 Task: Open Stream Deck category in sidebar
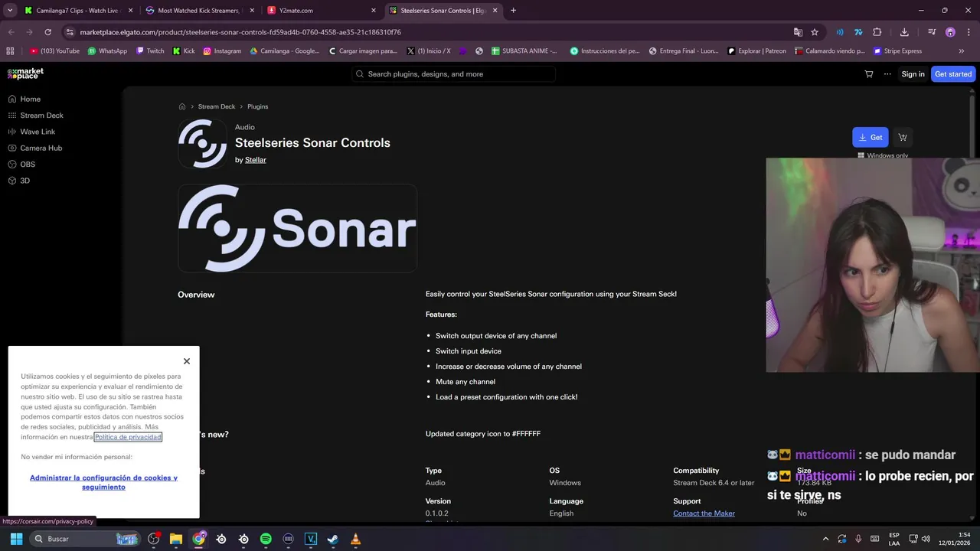click(x=35, y=116)
